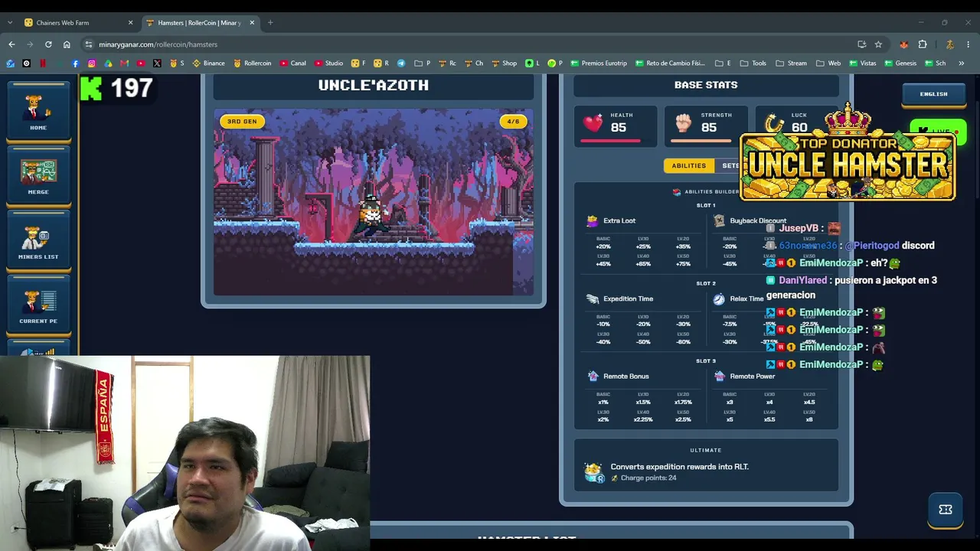Open the Shop bookmark

tap(504, 64)
